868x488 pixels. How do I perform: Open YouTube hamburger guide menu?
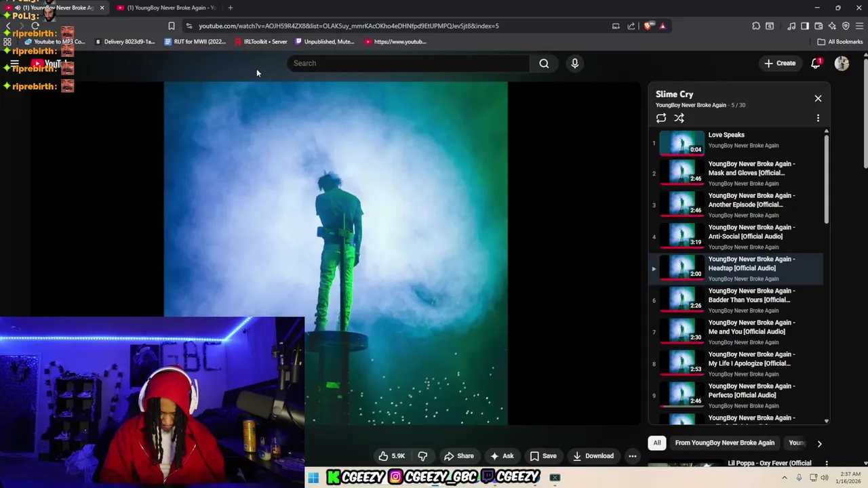14,64
